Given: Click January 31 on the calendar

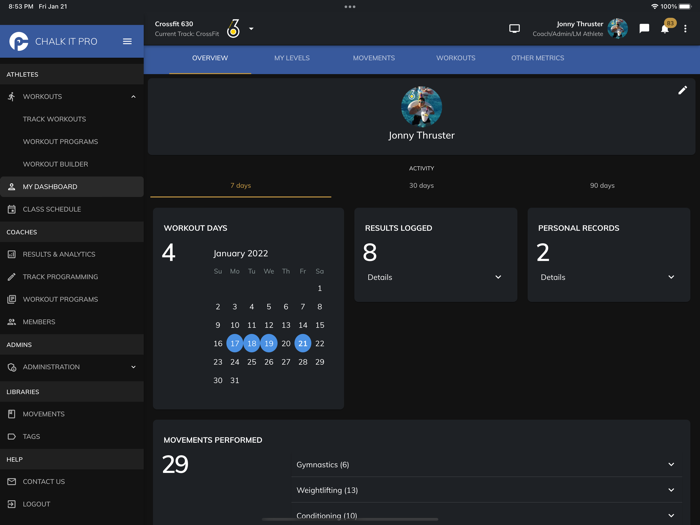Looking at the screenshot, I should [x=235, y=380].
